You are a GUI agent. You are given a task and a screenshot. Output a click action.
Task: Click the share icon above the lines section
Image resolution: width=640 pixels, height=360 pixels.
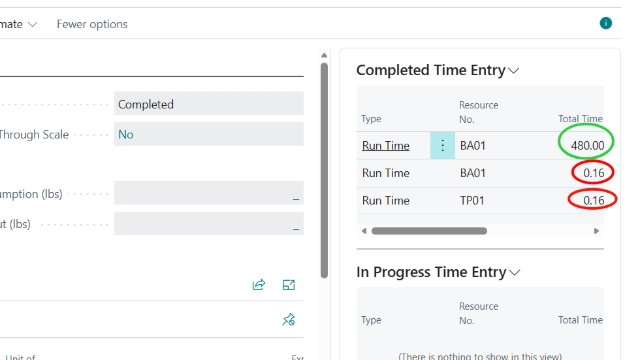(x=259, y=284)
